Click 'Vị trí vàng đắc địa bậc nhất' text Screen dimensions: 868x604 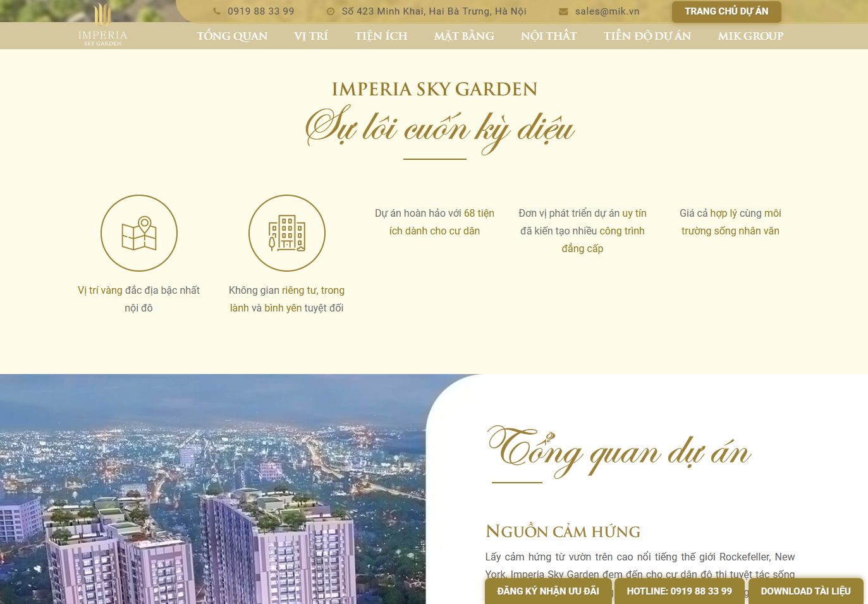click(138, 299)
